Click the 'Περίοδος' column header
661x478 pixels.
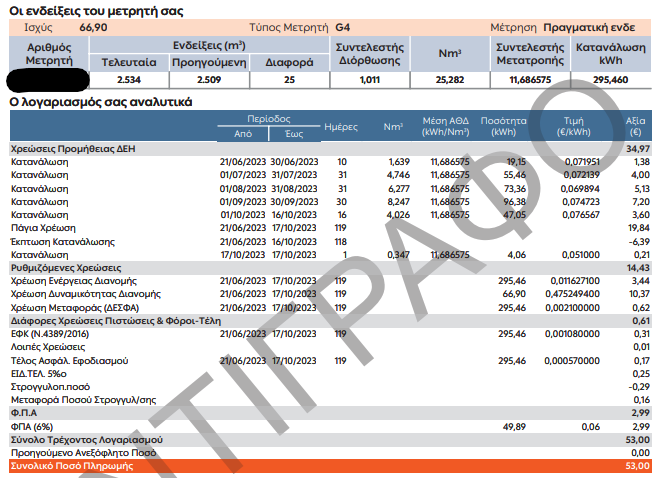(x=269, y=119)
